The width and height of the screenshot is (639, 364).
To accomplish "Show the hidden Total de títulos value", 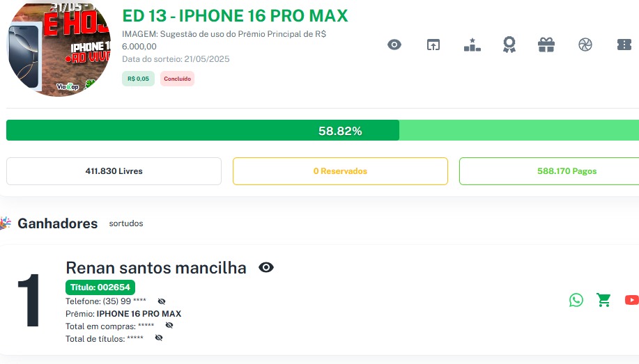I will [x=159, y=338].
